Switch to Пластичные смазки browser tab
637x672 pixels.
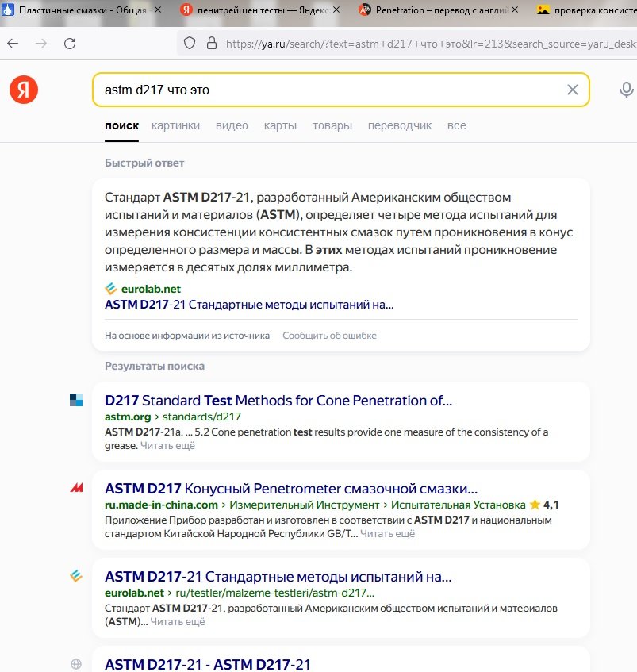pos(83,10)
